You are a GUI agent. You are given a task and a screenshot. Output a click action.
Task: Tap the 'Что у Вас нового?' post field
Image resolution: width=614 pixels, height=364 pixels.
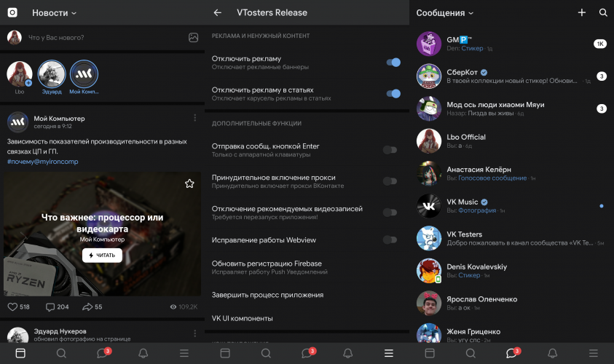pyautogui.click(x=56, y=38)
